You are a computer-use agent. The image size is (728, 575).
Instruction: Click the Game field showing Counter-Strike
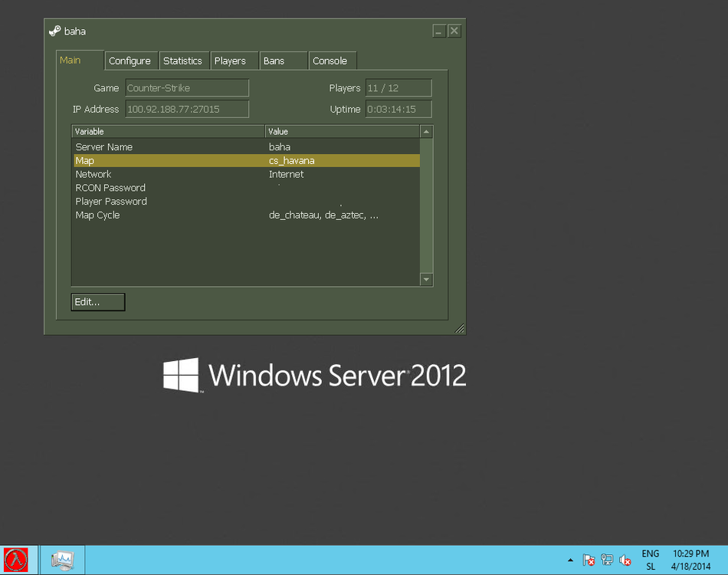tap(187, 87)
